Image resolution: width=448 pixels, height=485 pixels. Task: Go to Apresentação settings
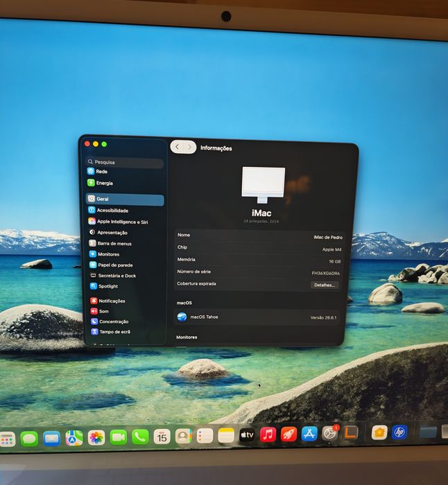108,232
